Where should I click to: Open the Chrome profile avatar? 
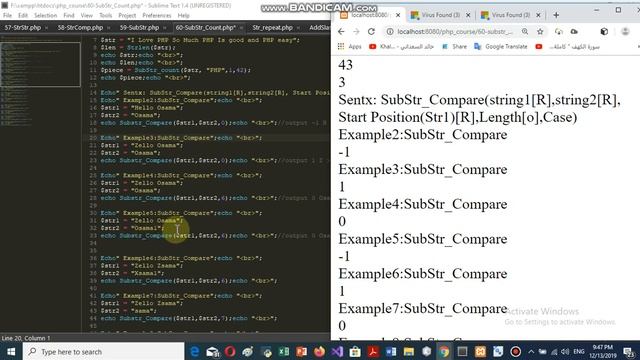625,31
